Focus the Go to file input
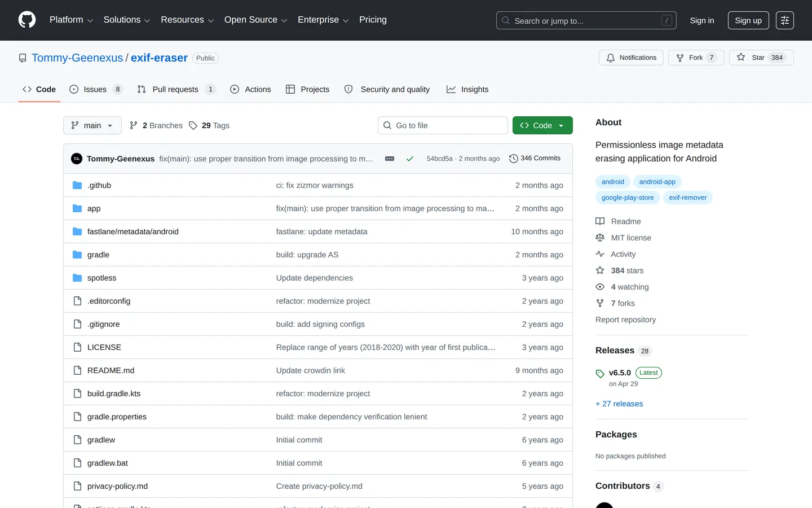The image size is (812, 508). pos(443,125)
